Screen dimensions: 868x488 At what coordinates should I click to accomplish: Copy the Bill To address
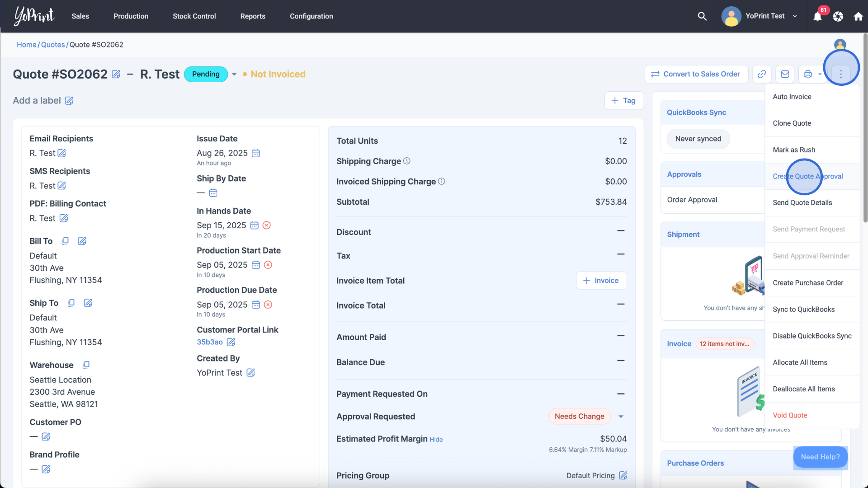(x=65, y=241)
